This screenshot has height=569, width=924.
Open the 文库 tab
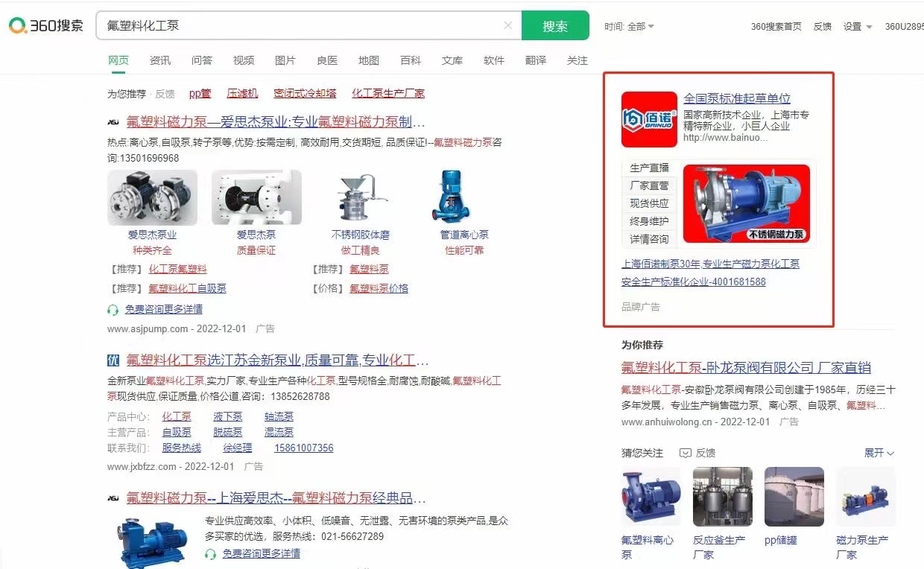click(x=452, y=60)
